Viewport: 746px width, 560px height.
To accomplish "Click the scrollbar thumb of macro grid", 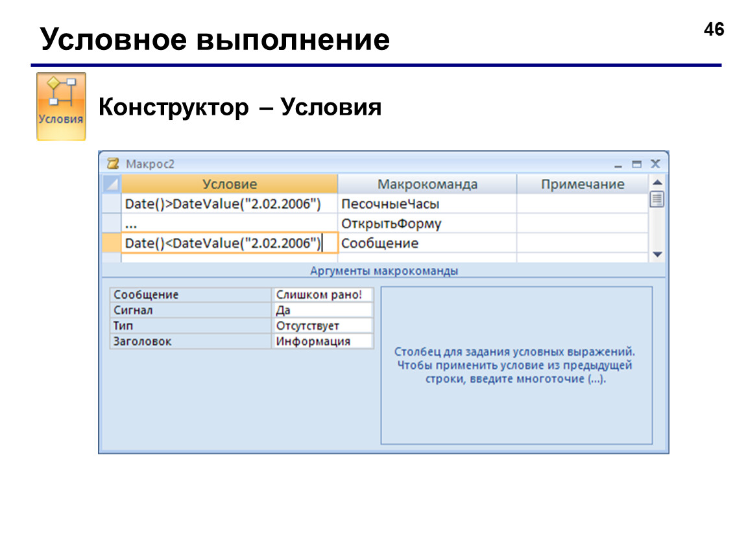I will [657, 199].
